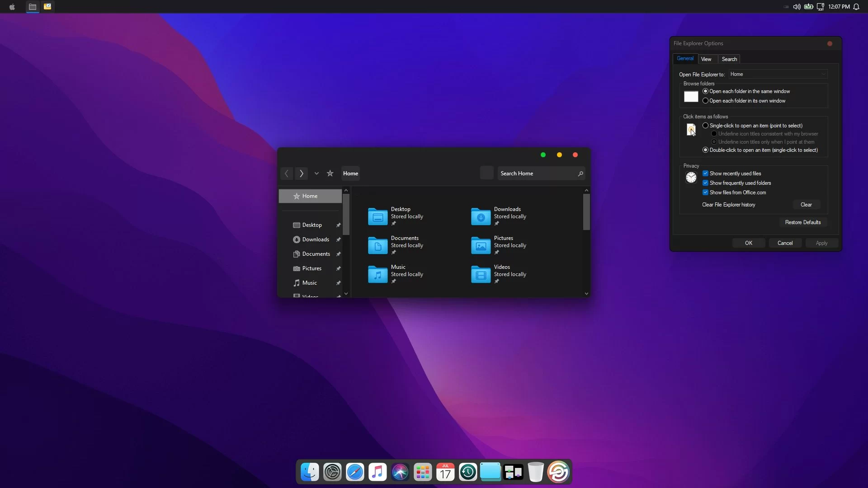Open Calendar icon in dock
Viewport: 868px width, 488px height.
pyautogui.click(x=445, y=472)
